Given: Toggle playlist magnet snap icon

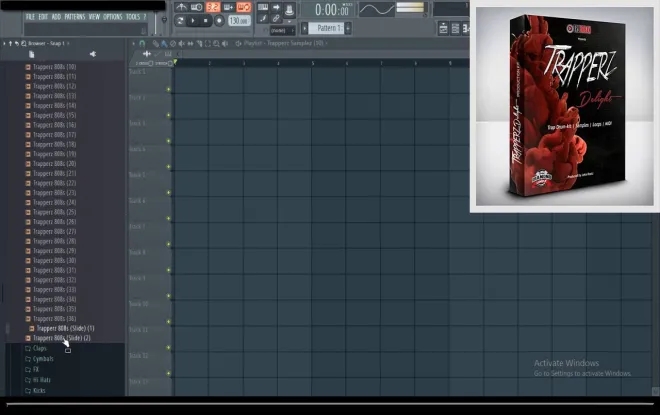Looking at the screenshot, I should pos(142,43).
